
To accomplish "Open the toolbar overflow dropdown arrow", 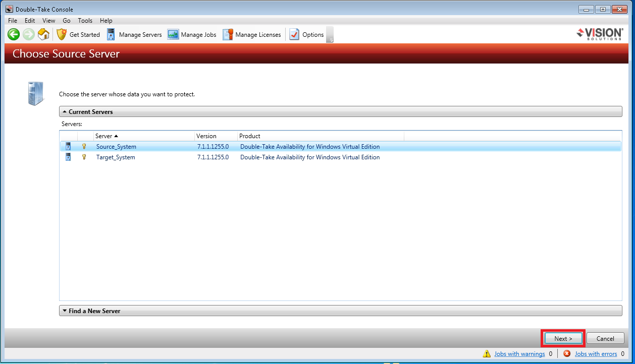I will pos(331,39).
